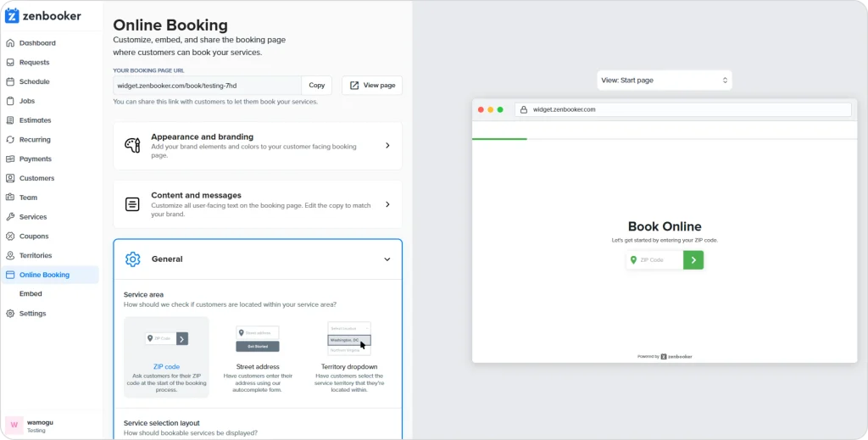The height and width of the screenshot is (440, 868).
Task: Click the Settings gear icon in sidebar
Action: click(x=10, y=314)
